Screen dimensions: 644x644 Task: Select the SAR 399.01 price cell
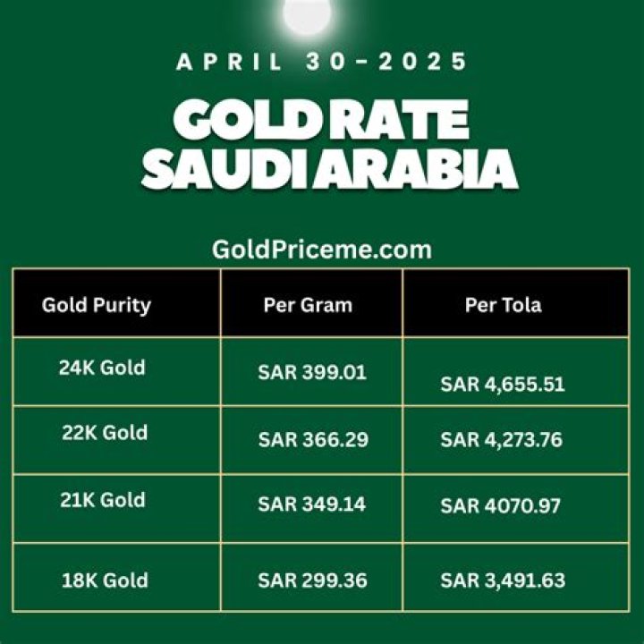point(312,372)
